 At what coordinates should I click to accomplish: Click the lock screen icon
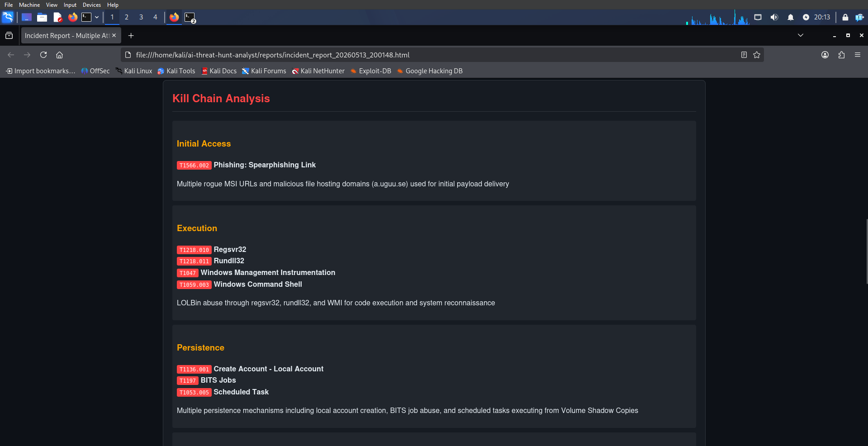tap(845, 17)
